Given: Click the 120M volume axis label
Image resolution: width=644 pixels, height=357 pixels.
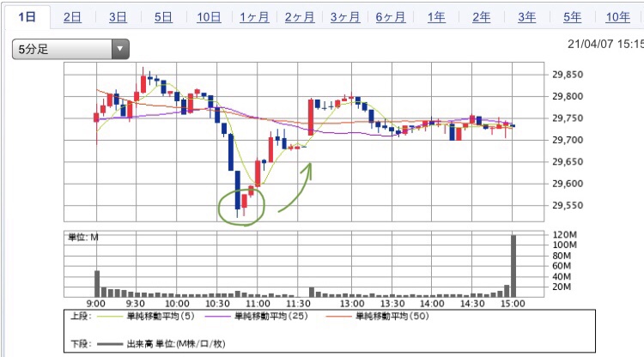Looking at the screenshot, I should pyautogui.click(x=565, y=235).
